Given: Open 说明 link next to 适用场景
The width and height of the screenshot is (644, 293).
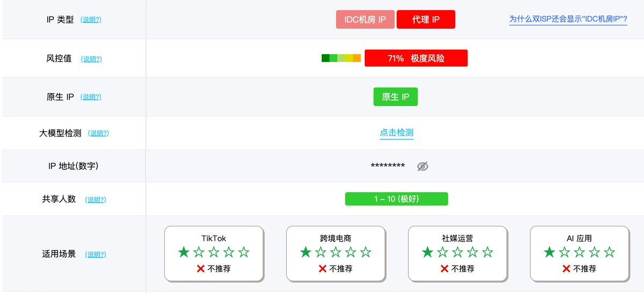Looking at the screenshot, I should (95, 254).
